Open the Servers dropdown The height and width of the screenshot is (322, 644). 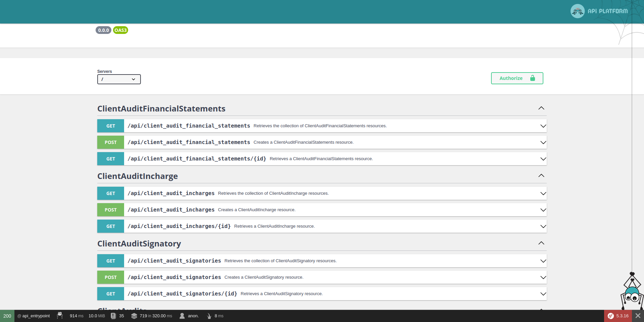pos(119,79)
